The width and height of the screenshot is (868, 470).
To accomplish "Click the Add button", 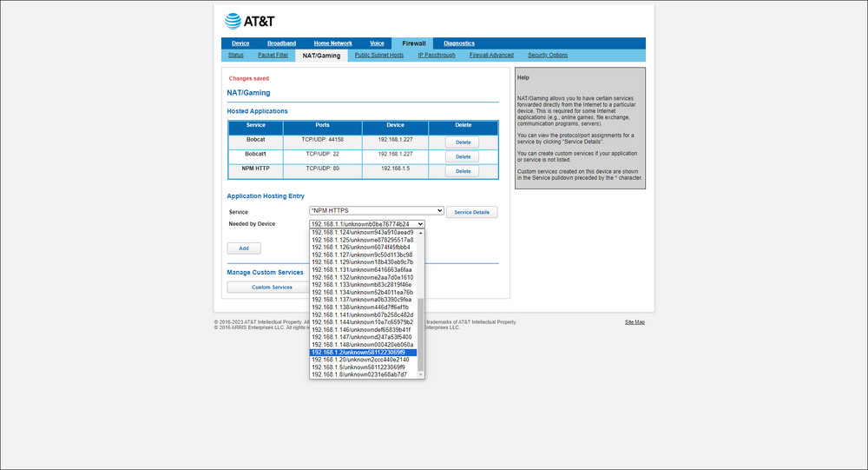I will coord(244,248).
